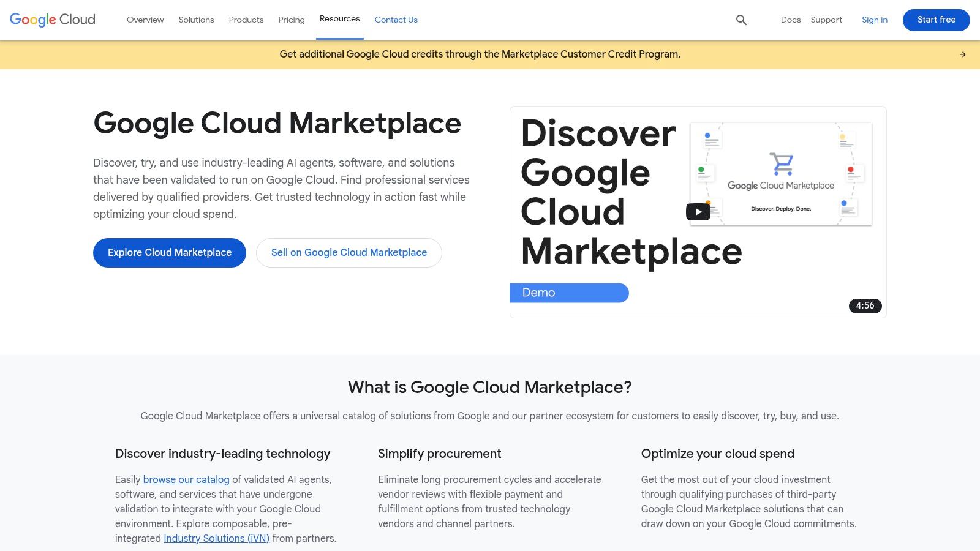
Task: Click the Support link
Action: (x=826, y=20)
